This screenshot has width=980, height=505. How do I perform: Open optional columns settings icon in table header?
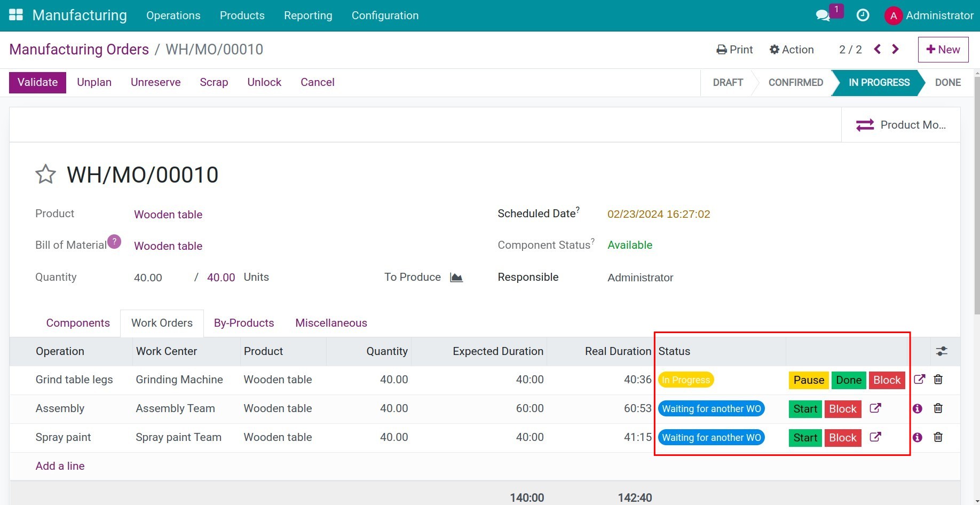tap(942, 351)
